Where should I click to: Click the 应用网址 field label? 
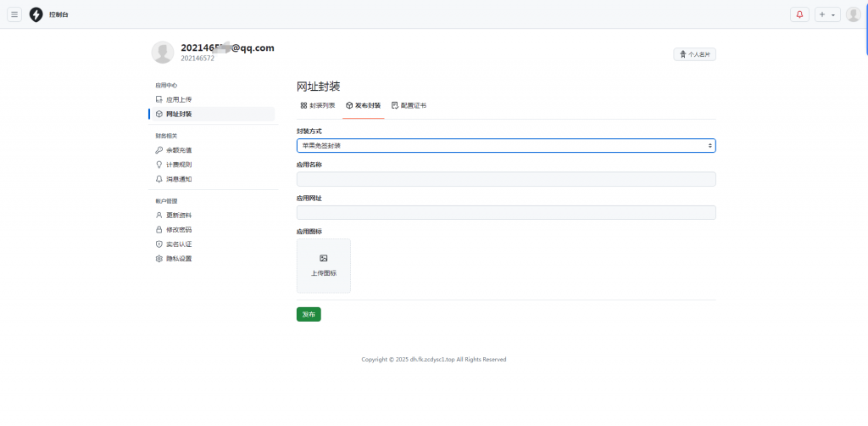pos(309,198)
